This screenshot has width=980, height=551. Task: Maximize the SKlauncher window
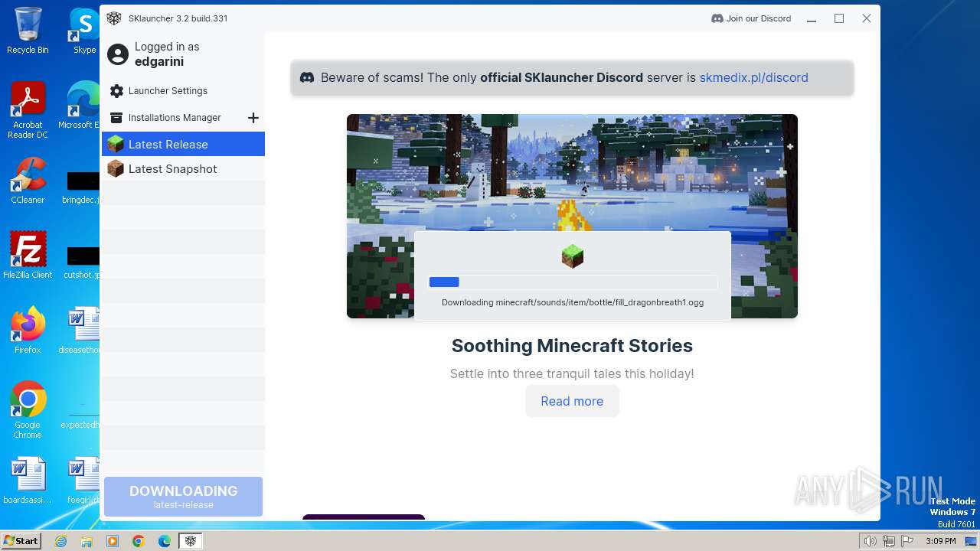click(x=839, y=18)
